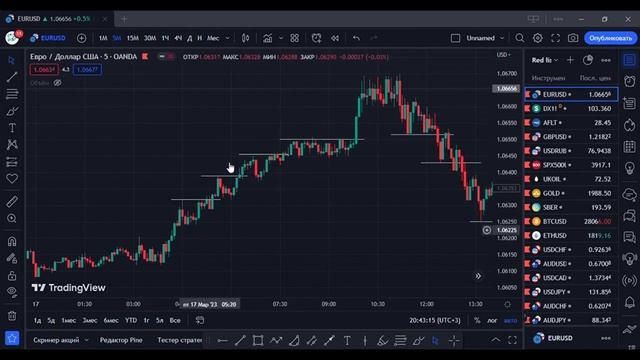This screenshot has height=360, width=640.
Task: Set date range to 1д
Action: point(37,320)
